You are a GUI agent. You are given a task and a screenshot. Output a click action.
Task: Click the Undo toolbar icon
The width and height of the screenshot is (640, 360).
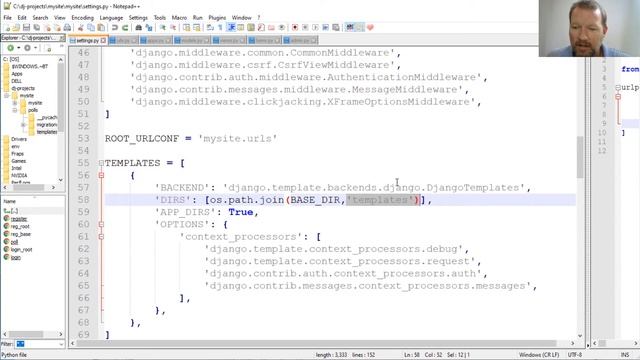click(115, 28)
